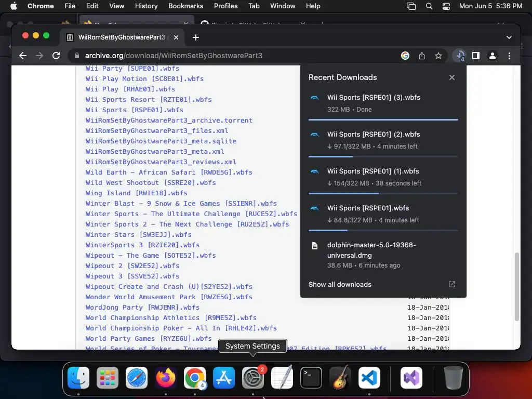This screenshot has width=532, height=399.
Task: Open App Store from the dock
Action: point(224,378)
